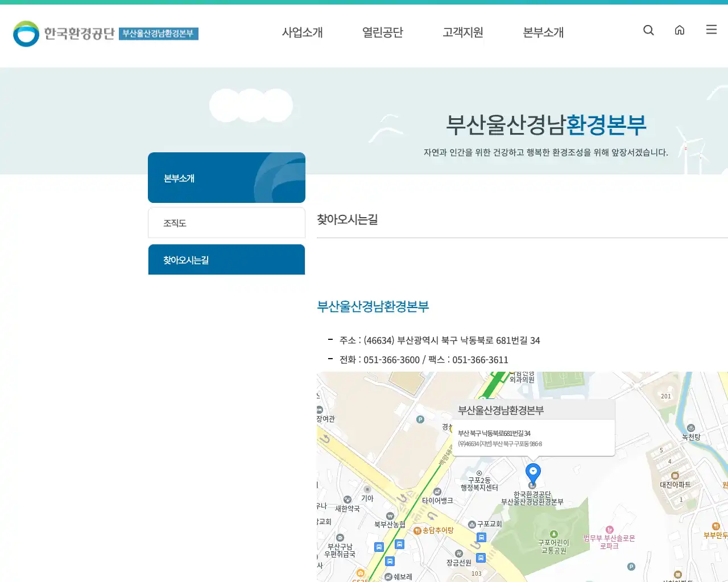Open the 본부소개 navigation item
728x582 pixels.
click(x=542, y=33)
